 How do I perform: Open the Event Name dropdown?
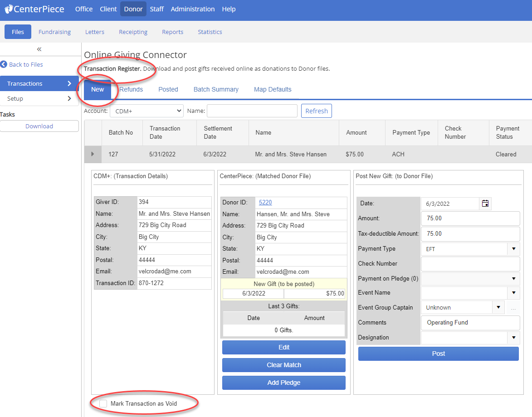(x=513, y=292)
